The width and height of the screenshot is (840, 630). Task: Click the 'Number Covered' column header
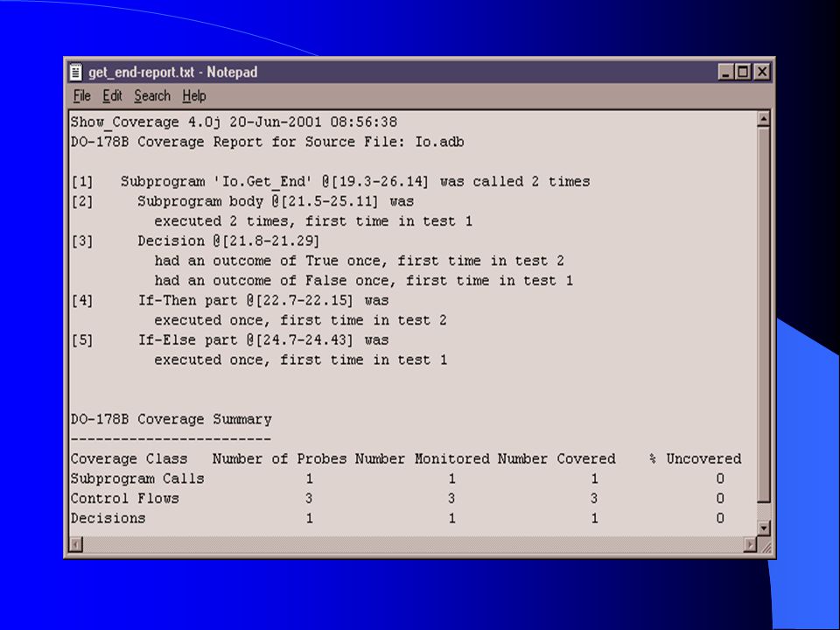coord(556,459)
